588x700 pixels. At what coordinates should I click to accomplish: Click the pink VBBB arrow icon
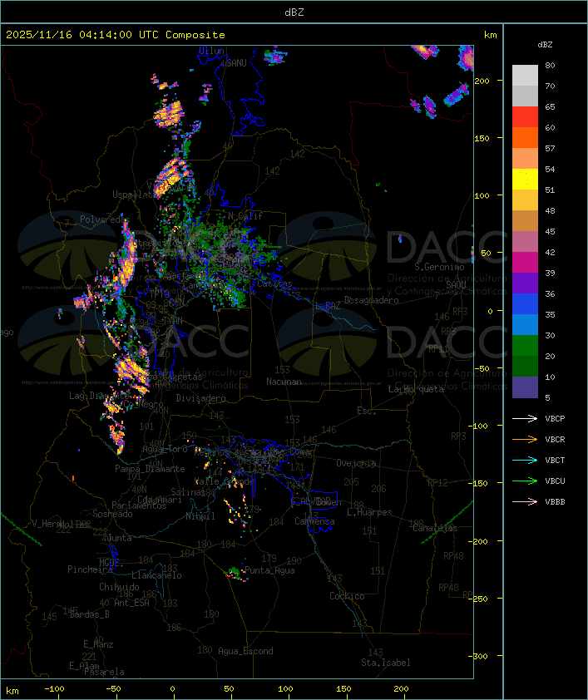click(x=525, y=502)
